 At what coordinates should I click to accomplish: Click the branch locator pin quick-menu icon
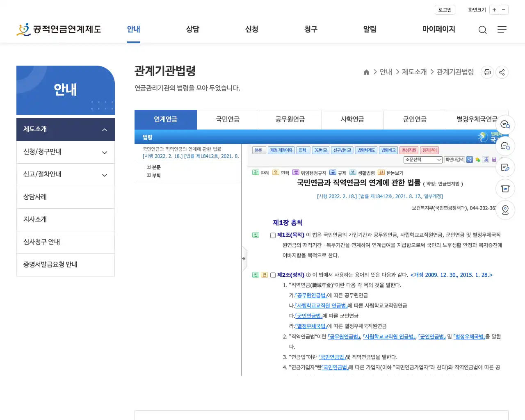pyautogui.click(x=505, y=210)
